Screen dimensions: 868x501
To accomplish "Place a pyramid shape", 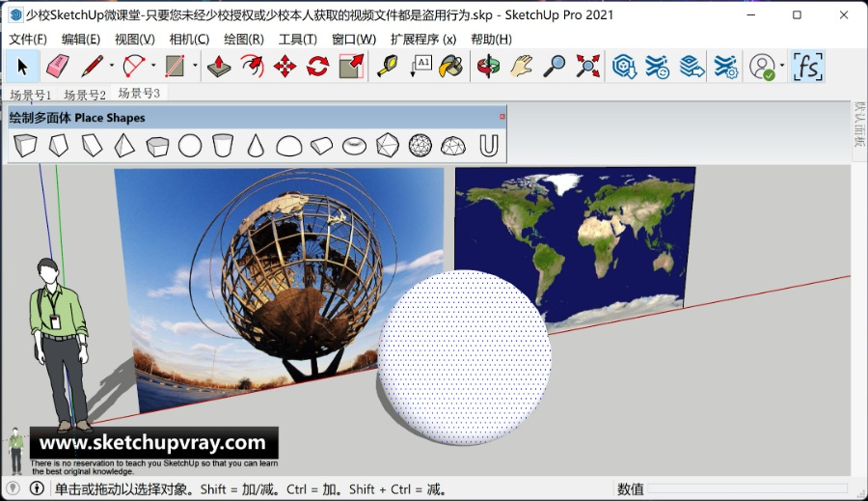I will pyautogui.click(x=124, y=146).
